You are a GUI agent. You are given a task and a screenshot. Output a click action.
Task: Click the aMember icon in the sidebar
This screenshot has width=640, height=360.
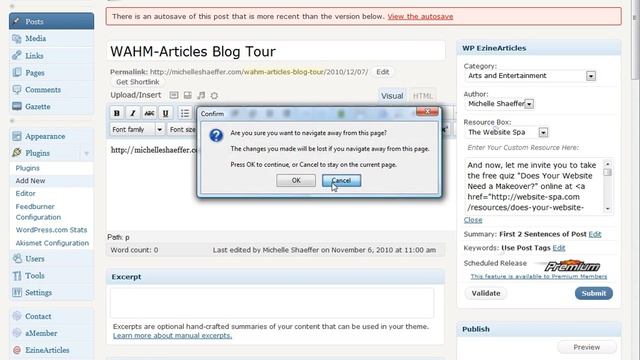(17, 333)
